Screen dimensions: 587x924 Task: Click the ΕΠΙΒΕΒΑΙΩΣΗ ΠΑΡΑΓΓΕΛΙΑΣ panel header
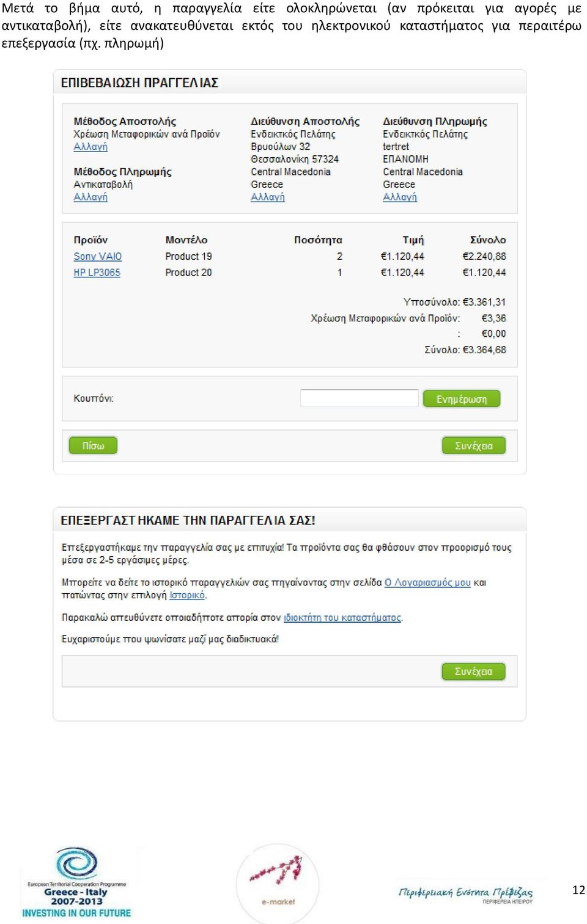[x=139, y=82]
